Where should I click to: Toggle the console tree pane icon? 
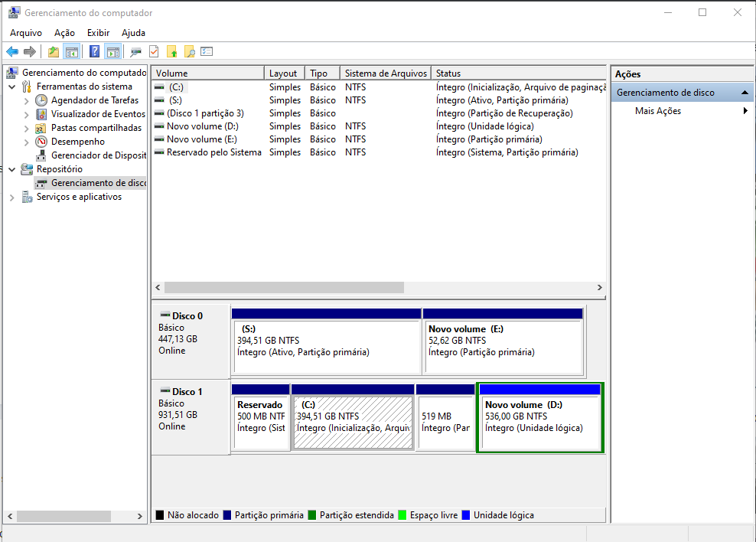[x=72, y=51]
